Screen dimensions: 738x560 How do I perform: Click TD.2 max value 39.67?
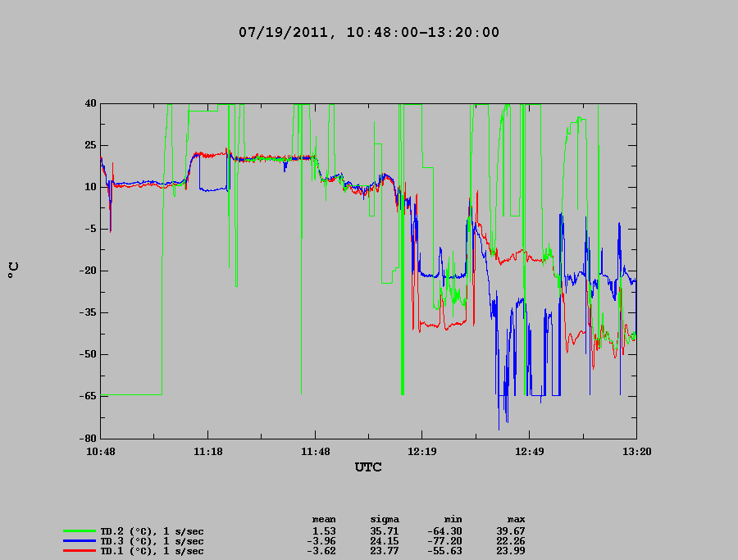click(x=511, y=531)
